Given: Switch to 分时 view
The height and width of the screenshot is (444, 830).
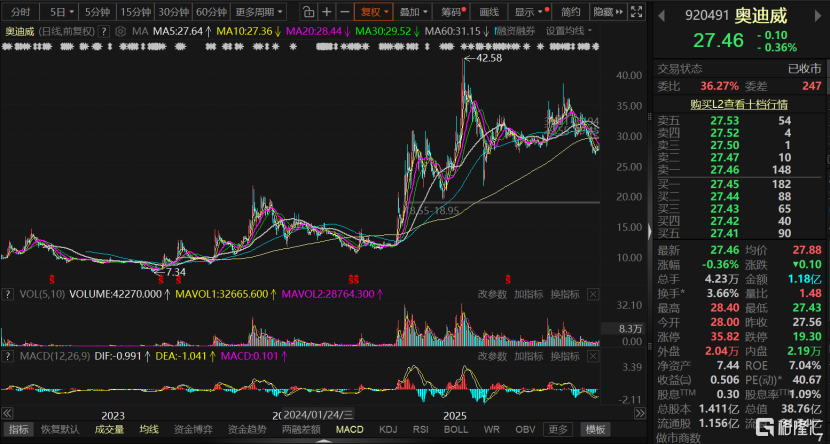Looking at the screenshot, I should pyautogui.click(x=21, y=12).
